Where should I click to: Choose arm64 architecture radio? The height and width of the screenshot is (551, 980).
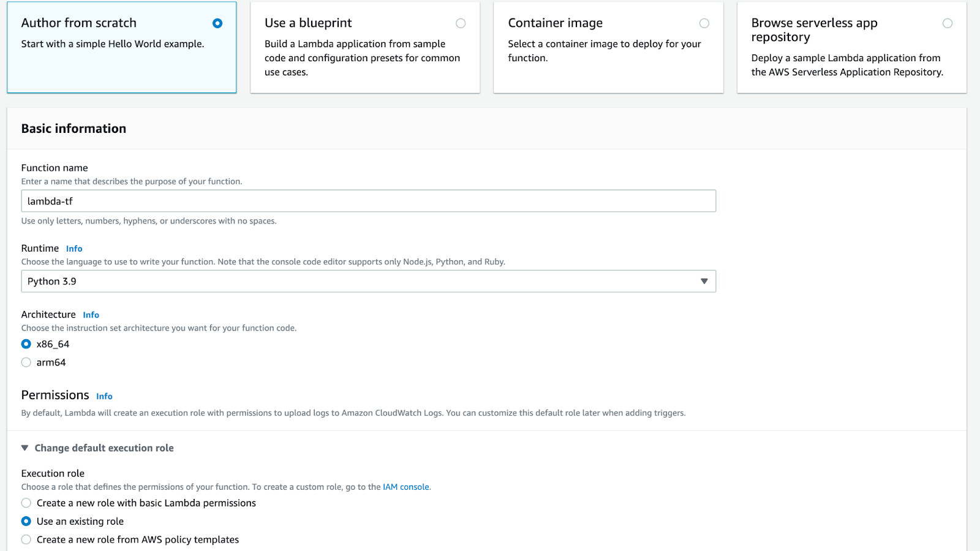[26, 362]
